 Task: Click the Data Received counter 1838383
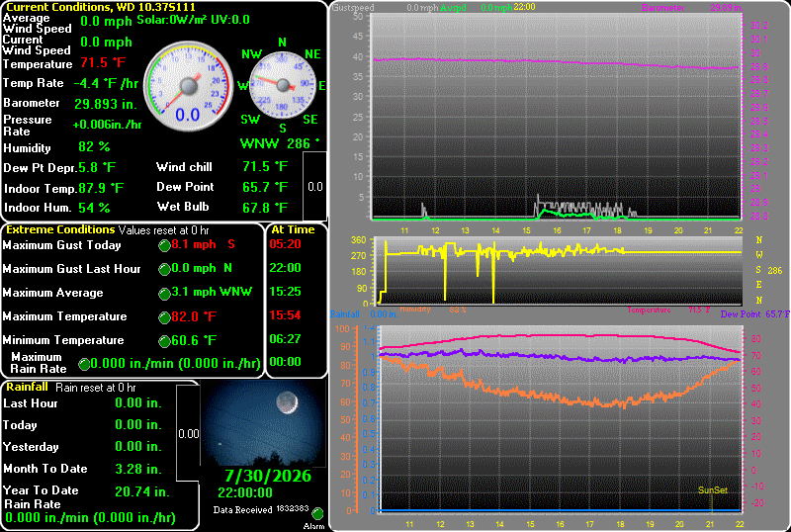293,509
